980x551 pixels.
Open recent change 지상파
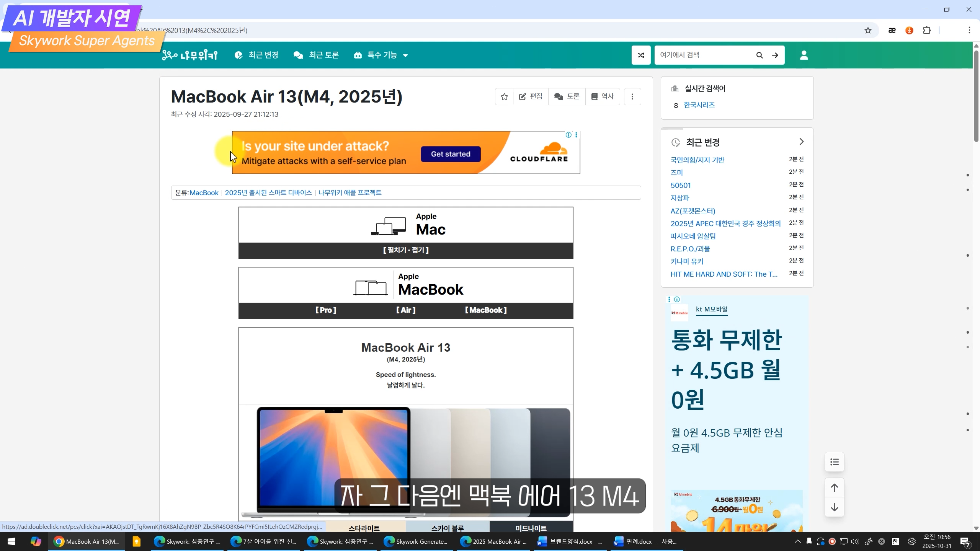680,198
